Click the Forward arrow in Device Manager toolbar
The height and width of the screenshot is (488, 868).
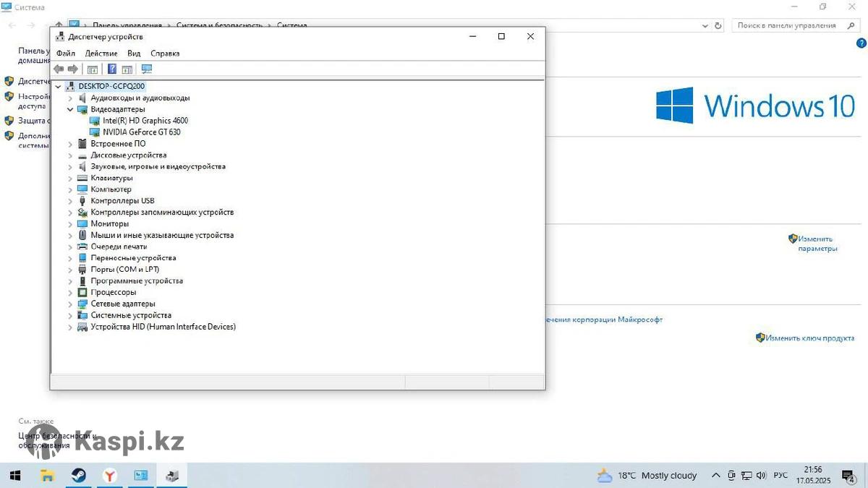[x=72, y=69]
